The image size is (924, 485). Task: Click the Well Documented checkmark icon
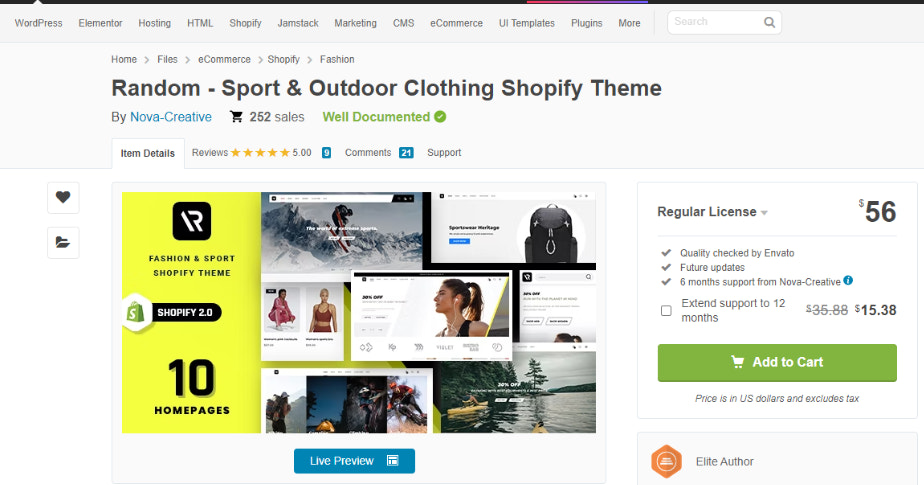coord(440,117)
